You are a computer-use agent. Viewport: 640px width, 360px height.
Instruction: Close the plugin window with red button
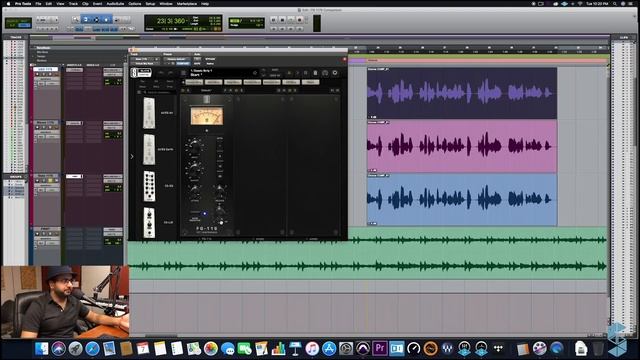[x=131, y=50]
